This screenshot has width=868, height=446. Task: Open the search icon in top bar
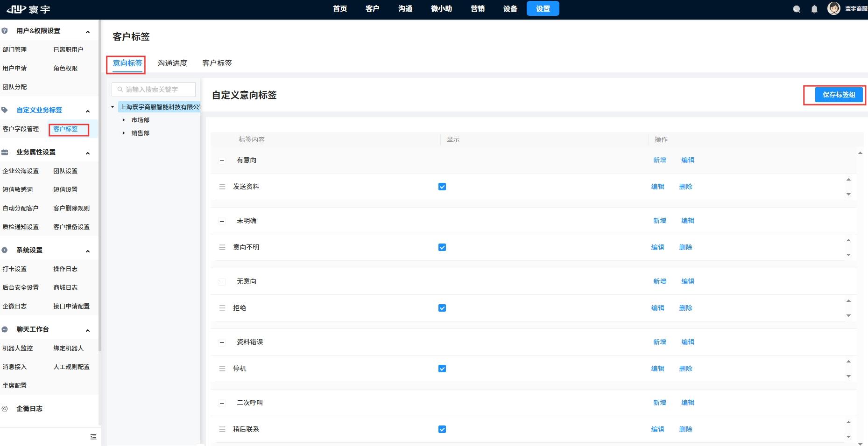point(797,9)
